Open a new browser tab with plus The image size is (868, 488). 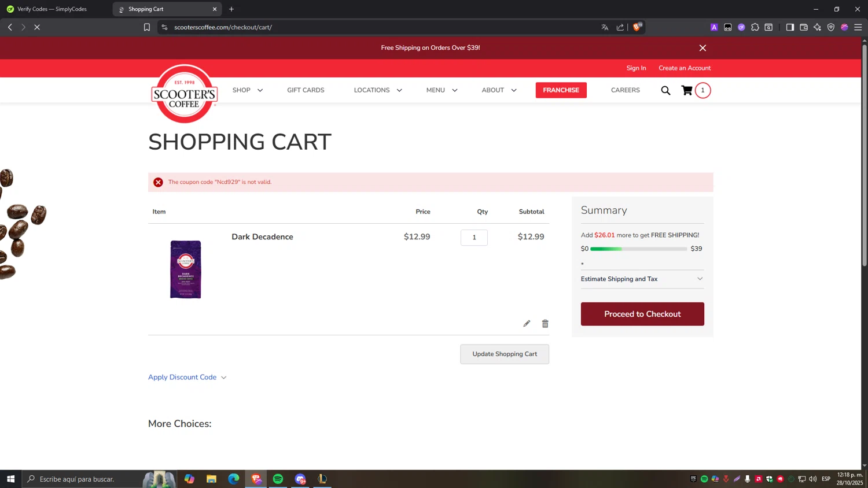point(231,9)
